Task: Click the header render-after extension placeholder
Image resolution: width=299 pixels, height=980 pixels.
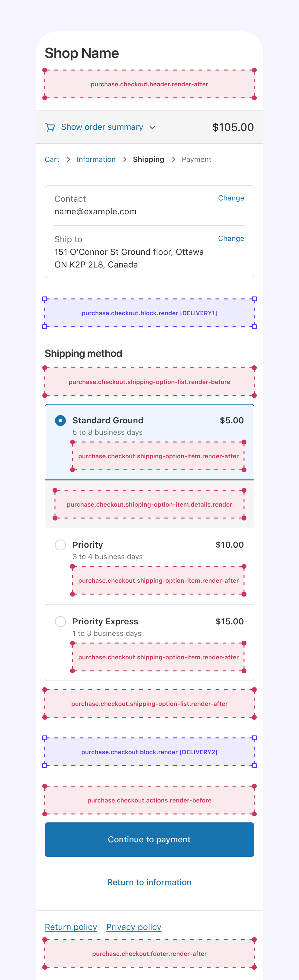Action: (x=149, y=84)
